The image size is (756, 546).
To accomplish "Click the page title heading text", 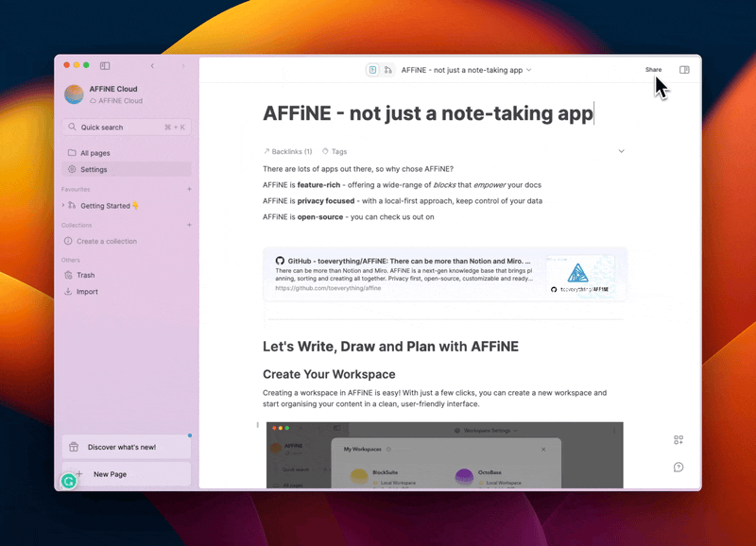I will pyautogui.click(x=428, y=113).
